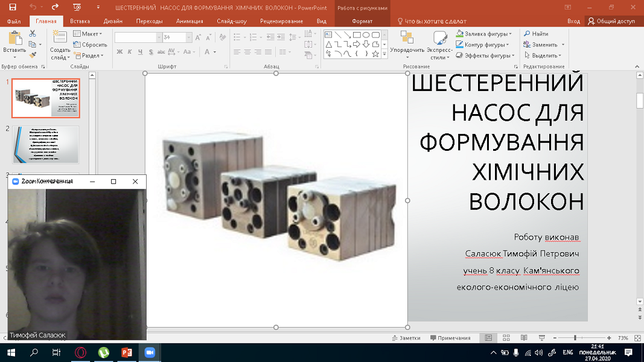The image size is (644, 362).
Task: Click increase indent icon in Абзац group
Action: click(281, 37)
